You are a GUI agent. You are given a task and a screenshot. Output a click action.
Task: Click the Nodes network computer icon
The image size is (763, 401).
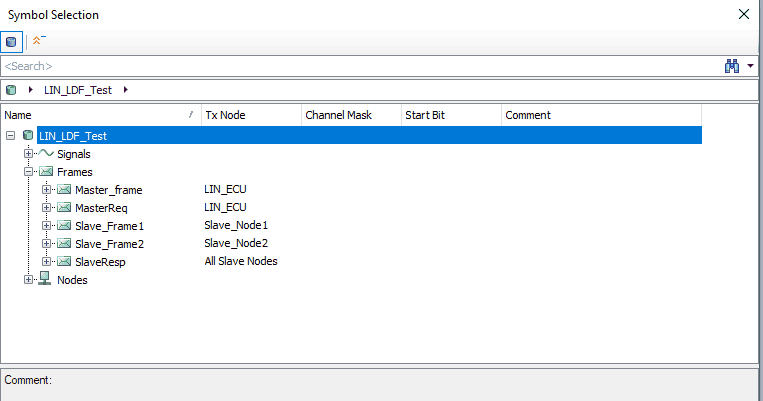(x=45, y=278)
